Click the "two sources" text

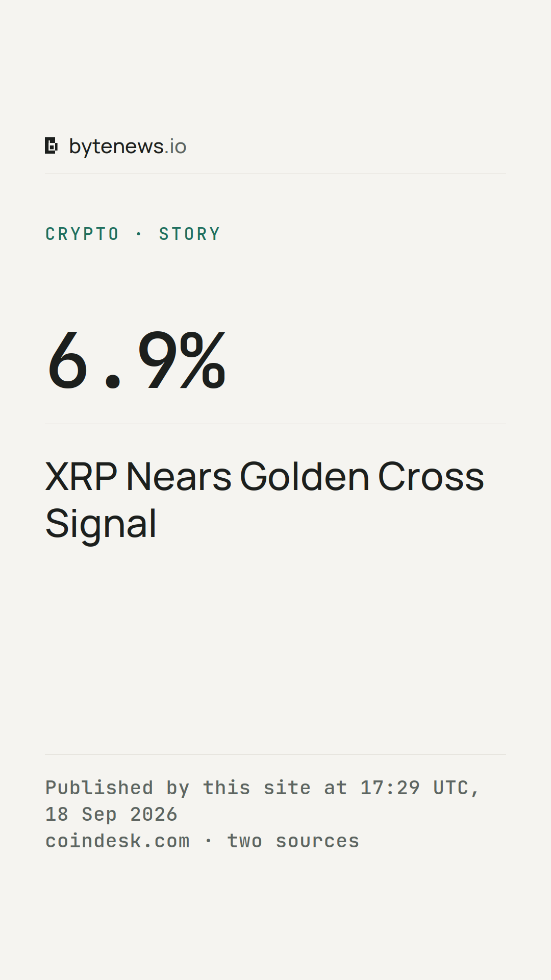(293, 841)
